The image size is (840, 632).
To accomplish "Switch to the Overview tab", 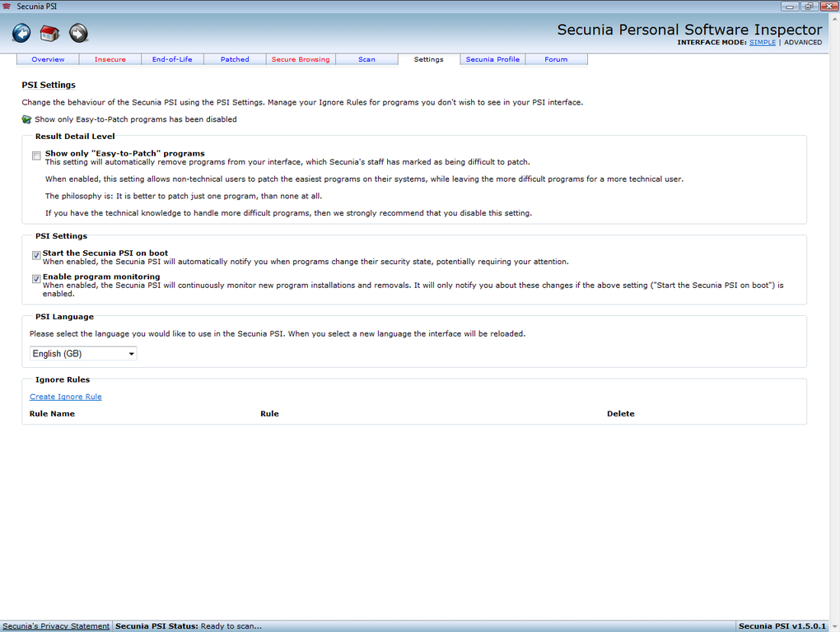I will click(x=48, y=59).
